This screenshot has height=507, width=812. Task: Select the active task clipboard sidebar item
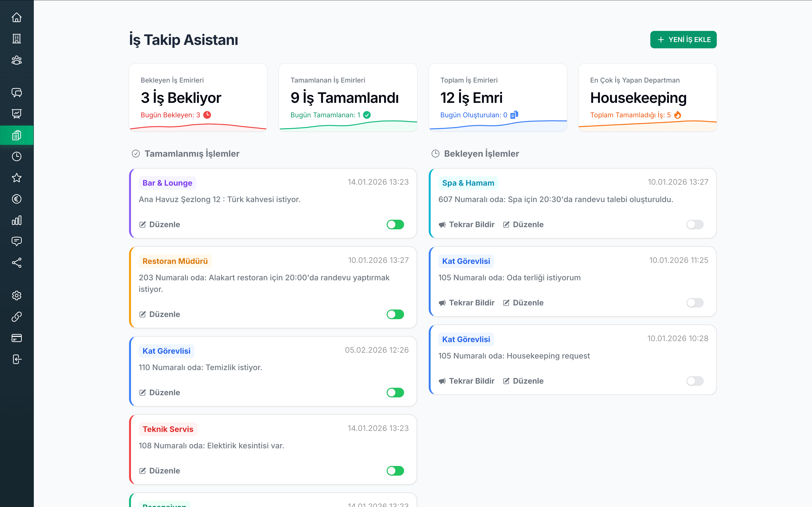[16, 135]
